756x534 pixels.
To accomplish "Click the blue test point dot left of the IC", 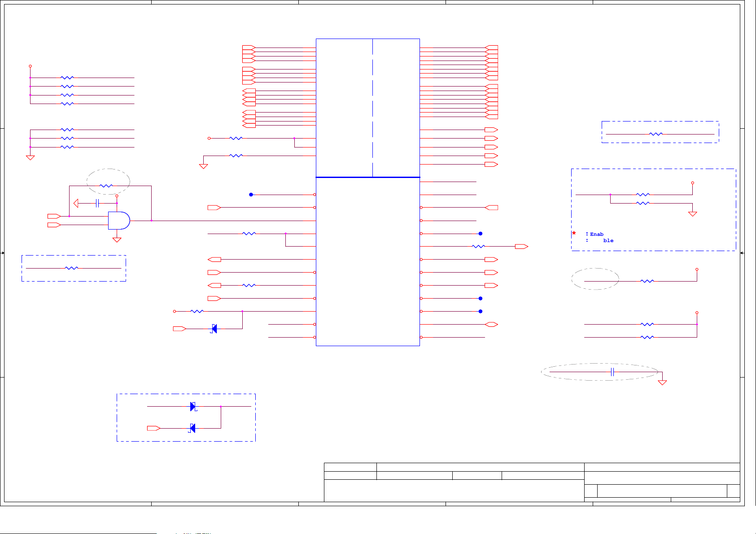I will click(251, 195).
